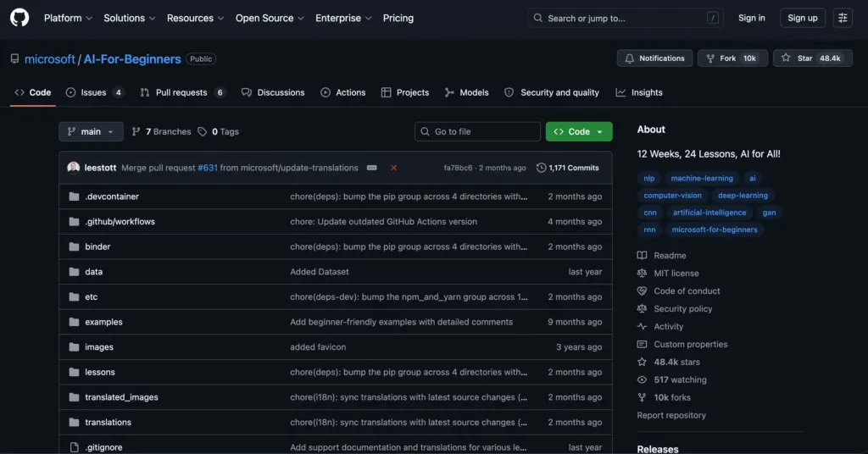Open the Models tab
The height and width of the screenshot is (454, 868).
click(467, 92)
